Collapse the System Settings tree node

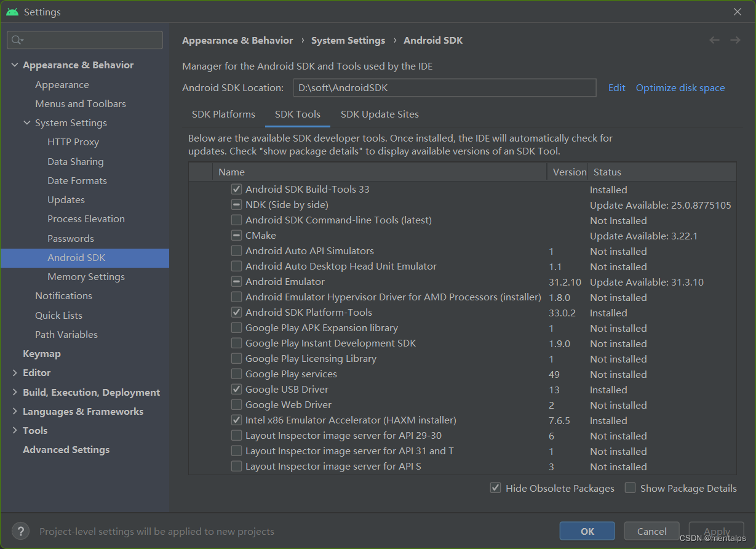[27, 122]
